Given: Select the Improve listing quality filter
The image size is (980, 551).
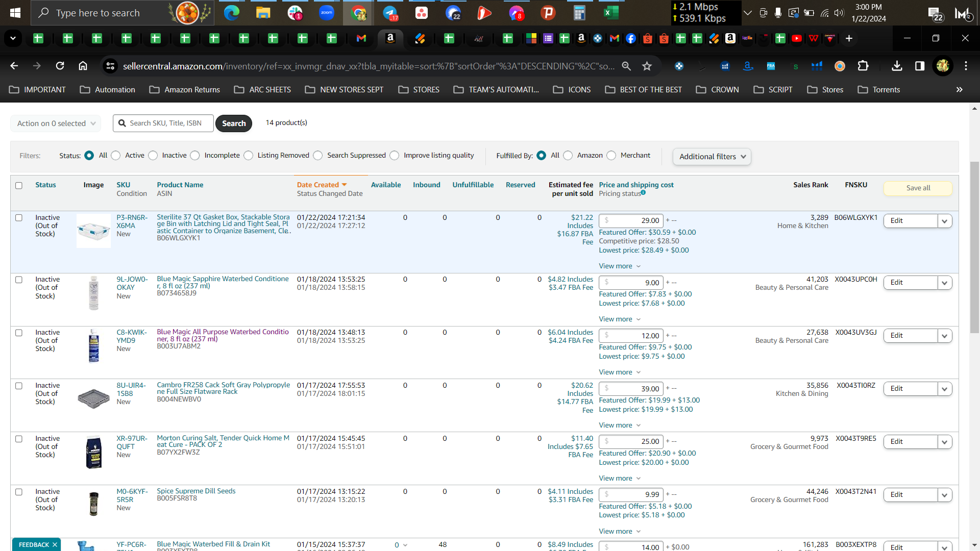Looking at the screenshot, I should (x=395, y=155).
